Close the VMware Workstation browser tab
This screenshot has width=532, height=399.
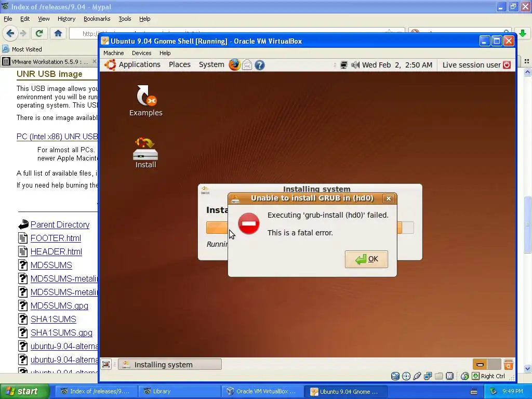tap(95, 61)
